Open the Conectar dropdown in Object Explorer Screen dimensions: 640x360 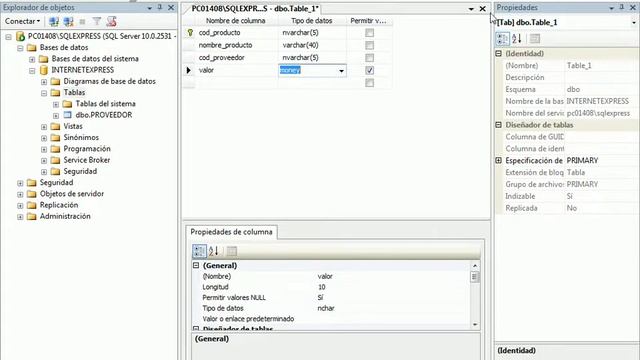[x=22, y=21]
